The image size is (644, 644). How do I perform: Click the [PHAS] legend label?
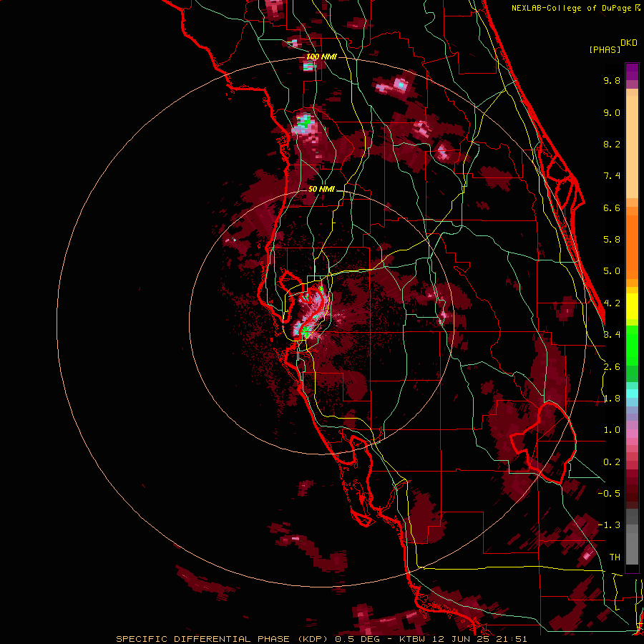(605, 49)
